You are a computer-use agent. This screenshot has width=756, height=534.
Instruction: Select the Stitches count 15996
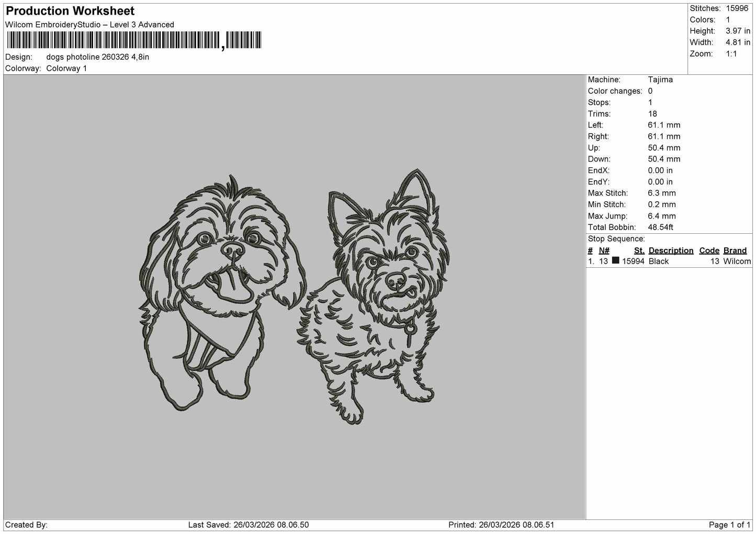coord(737,8)
